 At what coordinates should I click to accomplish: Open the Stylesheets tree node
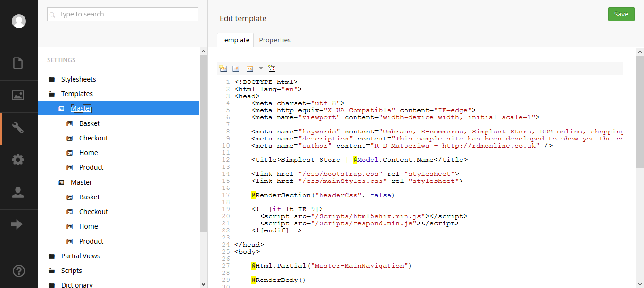coord(78,79)
